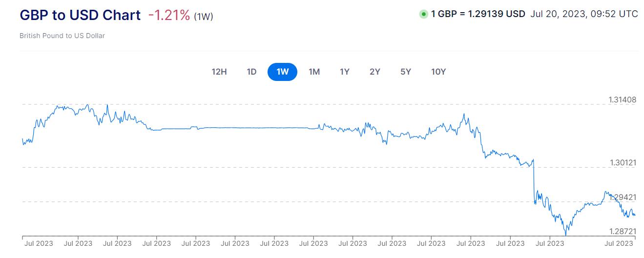Click the -1.21% weekly change value
Viewport: 644px width, 258px height.
pyautogui.click(x=169, y=15)
